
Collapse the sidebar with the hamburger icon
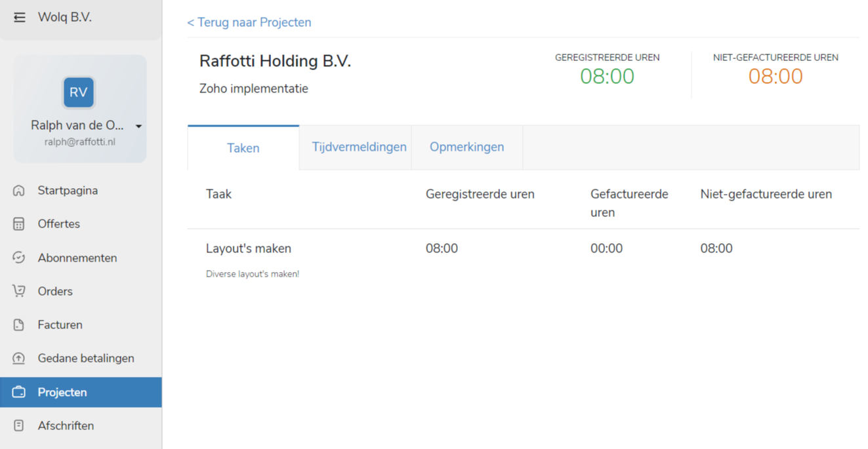point(20,18)
